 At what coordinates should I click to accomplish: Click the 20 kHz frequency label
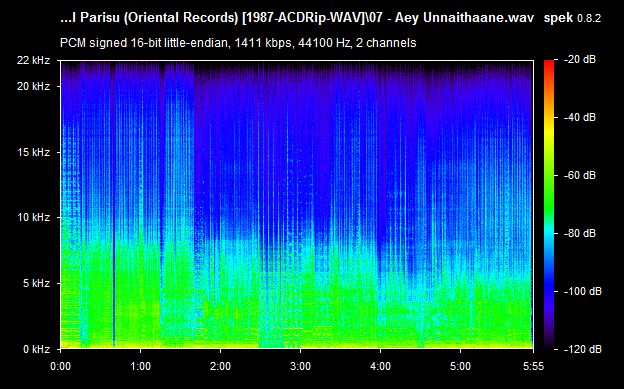pos(33,86)
